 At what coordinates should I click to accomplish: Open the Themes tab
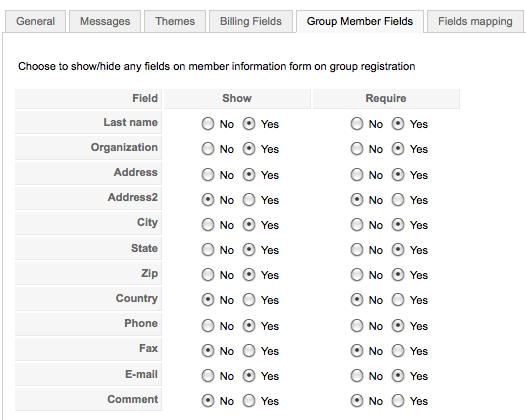click(175, 21)
